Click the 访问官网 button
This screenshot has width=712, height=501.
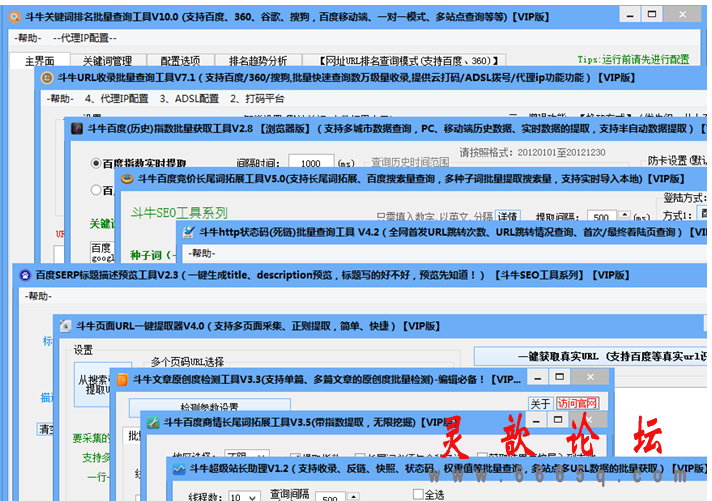[x=577, y=404]
